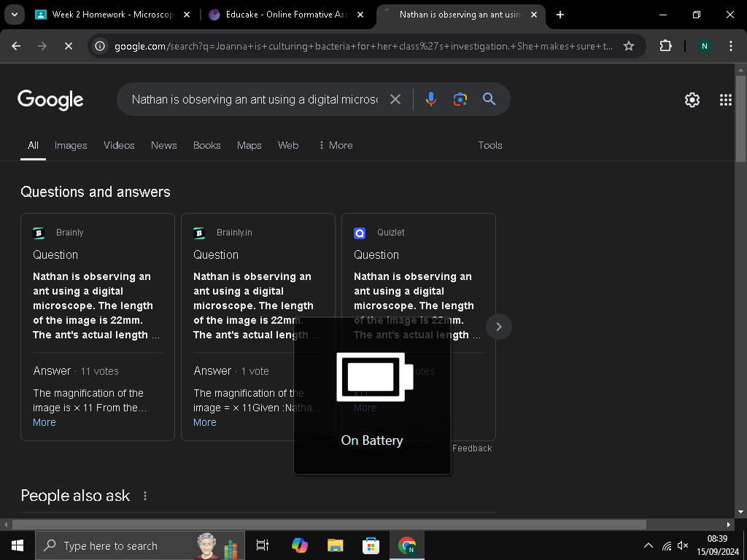View site information icon
Screen dimensions: 747x560
tap(99, 46)
